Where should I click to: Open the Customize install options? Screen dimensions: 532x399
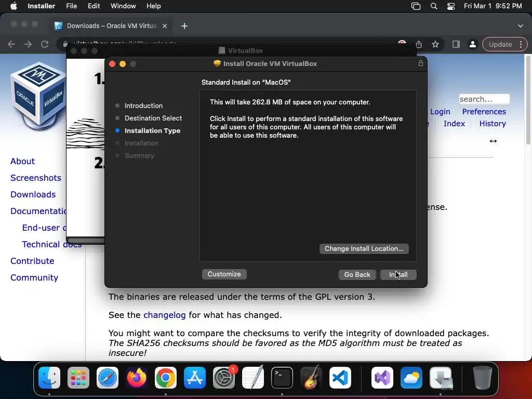click(224, 274)
